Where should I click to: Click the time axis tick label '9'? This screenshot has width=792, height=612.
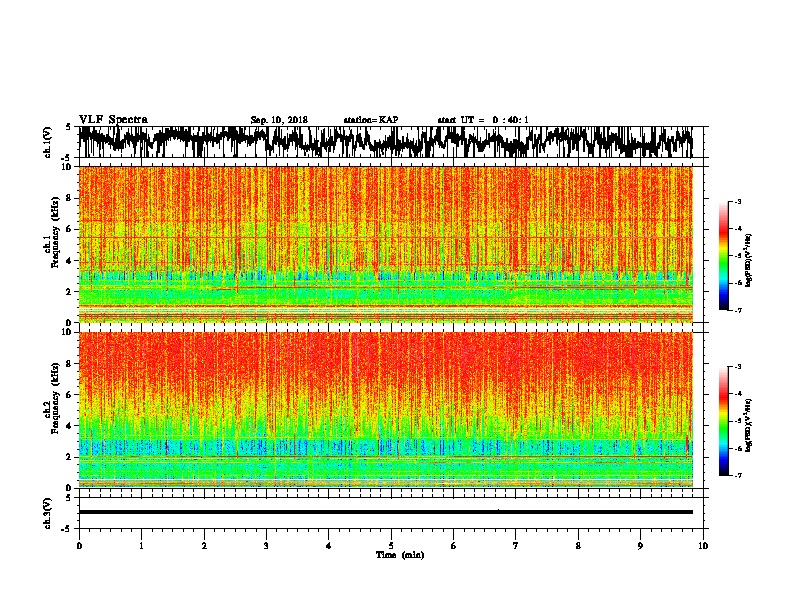click(640, 546)
